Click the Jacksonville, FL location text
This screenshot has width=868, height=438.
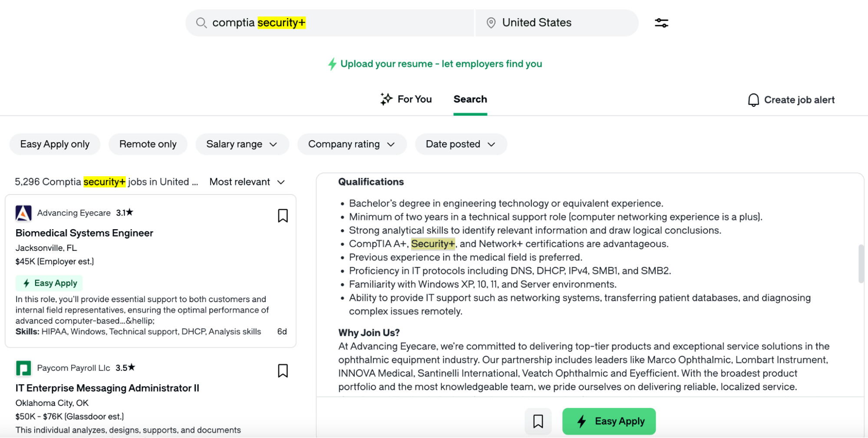coord(46,248)
